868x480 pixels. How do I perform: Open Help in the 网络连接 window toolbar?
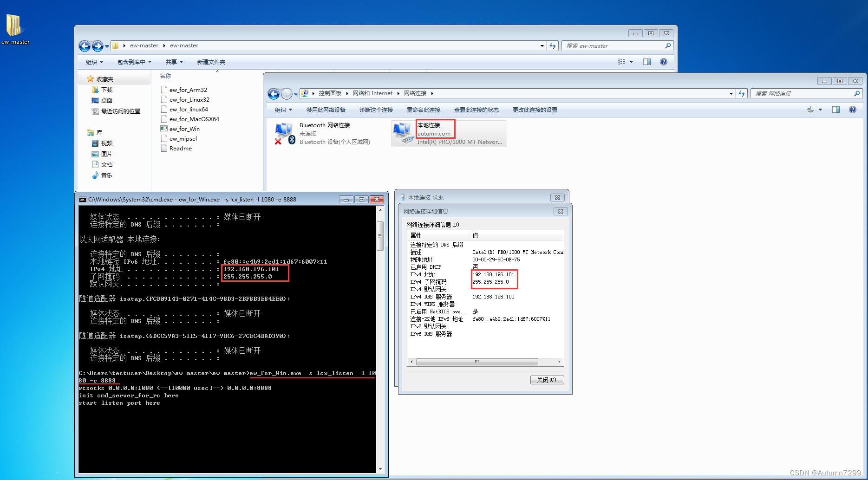(853, 110)
